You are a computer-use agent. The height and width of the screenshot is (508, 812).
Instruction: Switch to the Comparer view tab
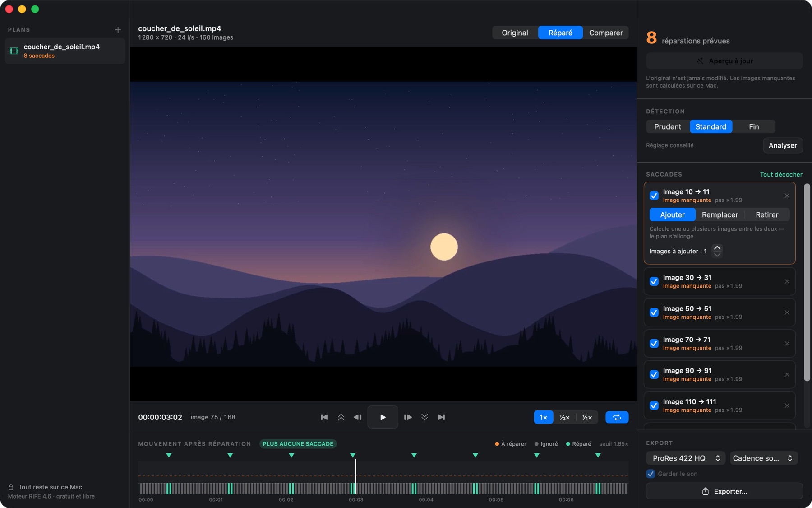(606, 33)
